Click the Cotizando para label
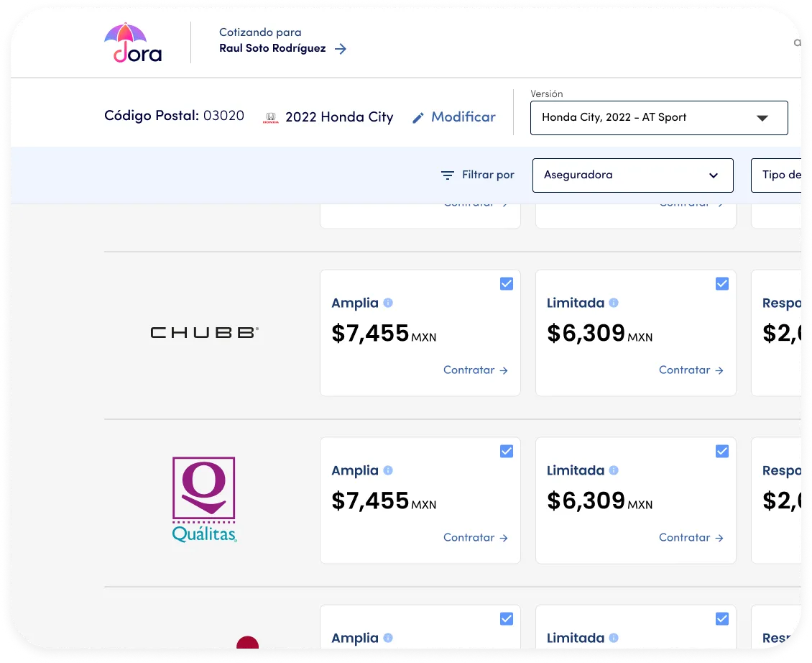 click(260, 32)
